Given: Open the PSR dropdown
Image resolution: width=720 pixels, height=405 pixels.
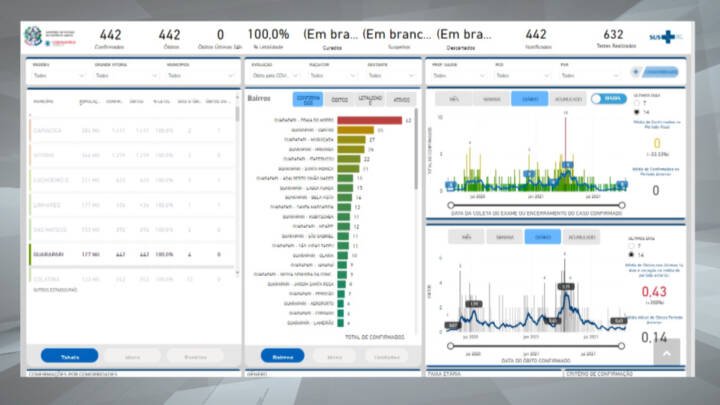Looking at the screenshot, I should [x=590, y=75].
